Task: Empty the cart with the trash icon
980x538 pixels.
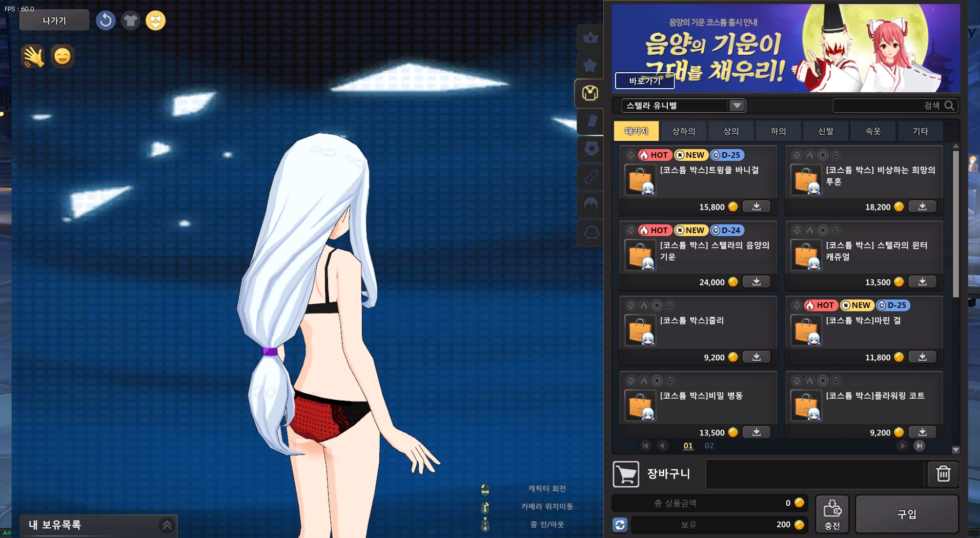Action: coord(943,473)
